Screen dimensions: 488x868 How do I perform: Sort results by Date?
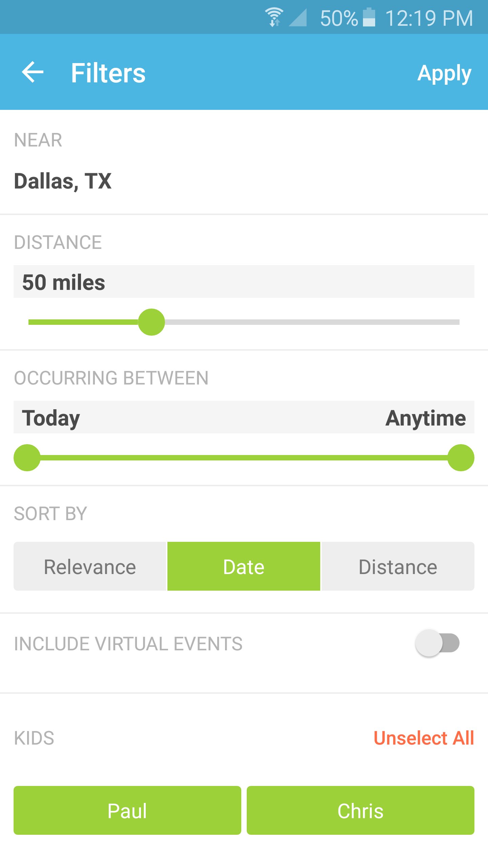(244, 566)
